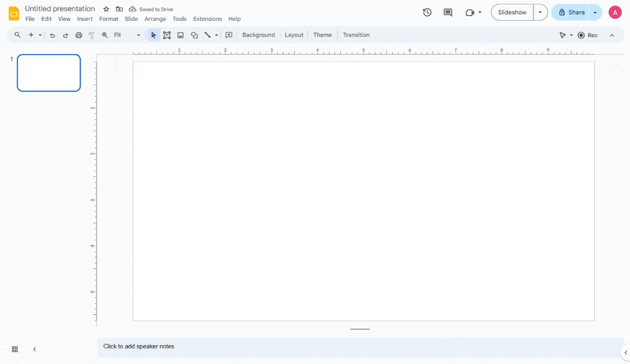
Task: Open the Slide menu
Action: click(131, 19)
